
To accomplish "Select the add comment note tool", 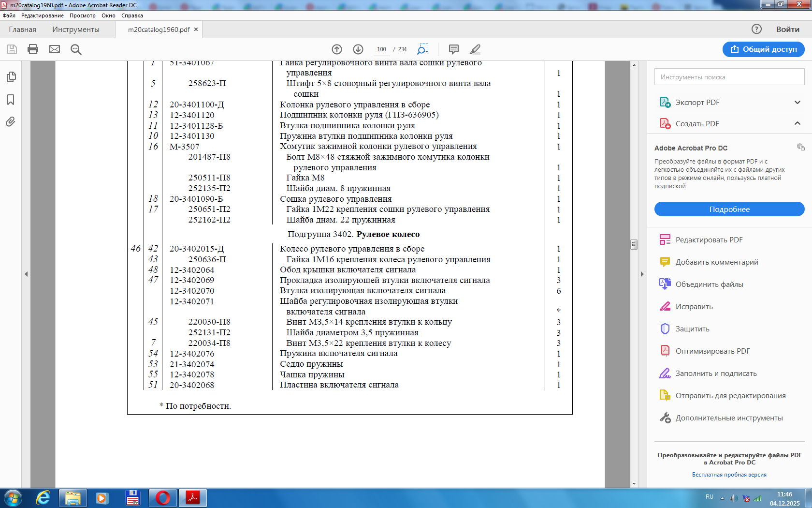I will 453,49.
